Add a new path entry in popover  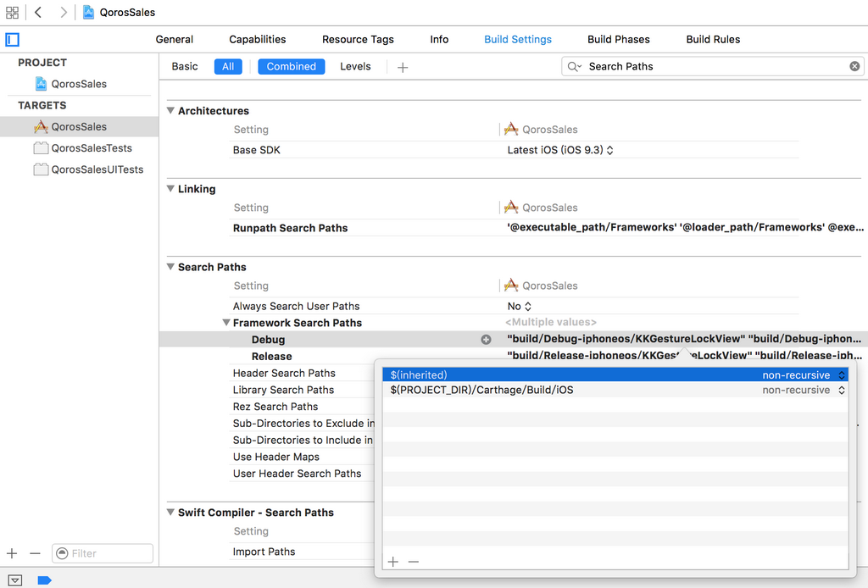[x=393, y=562]
